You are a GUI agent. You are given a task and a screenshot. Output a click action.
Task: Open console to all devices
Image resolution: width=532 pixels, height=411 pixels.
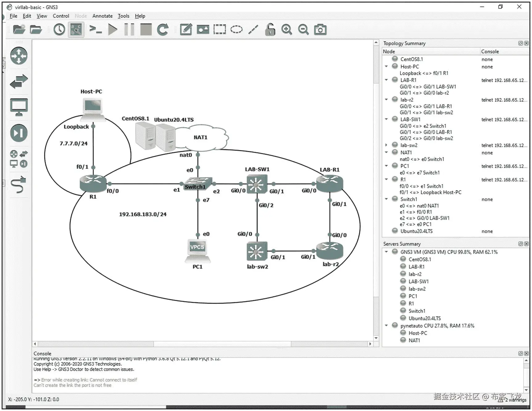tap(96, 29)
